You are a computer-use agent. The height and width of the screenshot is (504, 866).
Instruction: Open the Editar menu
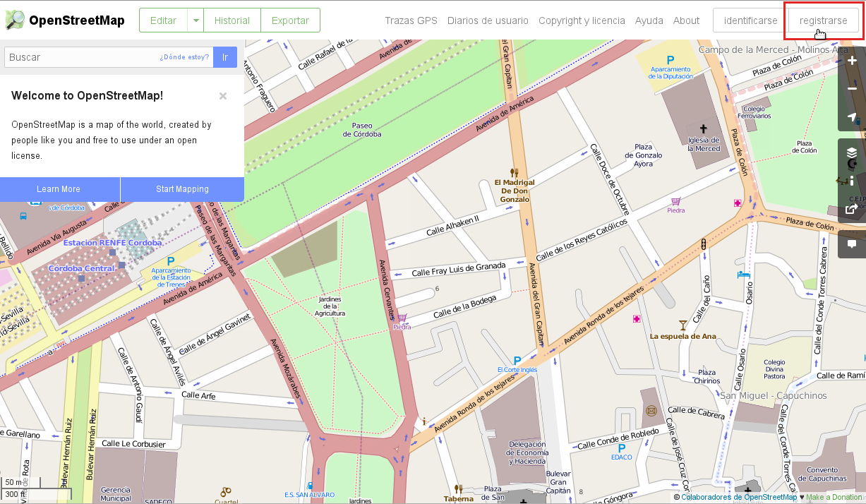point(163,20)
